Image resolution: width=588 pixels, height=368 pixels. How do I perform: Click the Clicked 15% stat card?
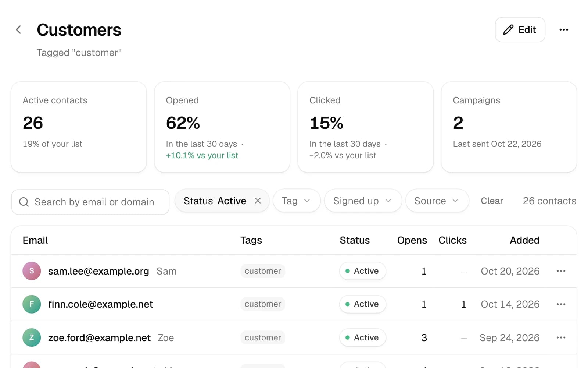[365, 127]
